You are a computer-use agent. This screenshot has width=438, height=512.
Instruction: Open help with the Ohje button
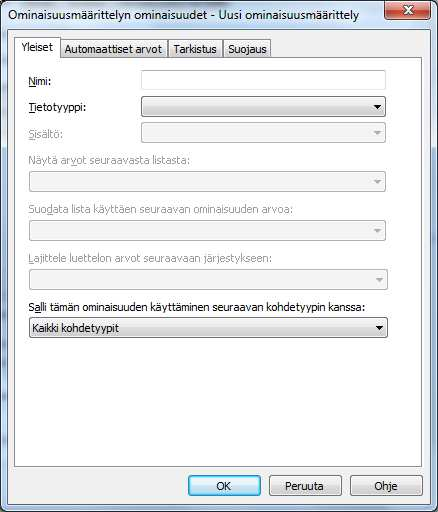pyautogui.click(x=386, y=486)
